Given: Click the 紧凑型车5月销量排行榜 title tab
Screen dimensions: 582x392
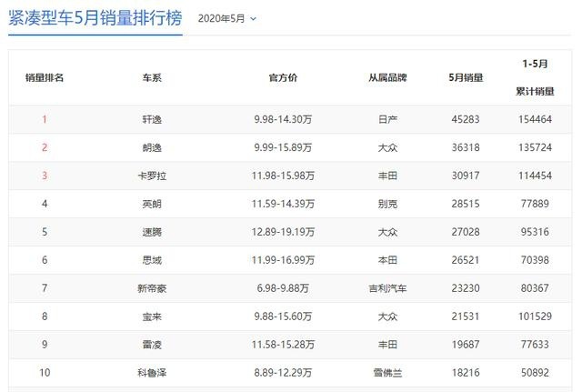Looking at the screenshot, I should (95, 18).
